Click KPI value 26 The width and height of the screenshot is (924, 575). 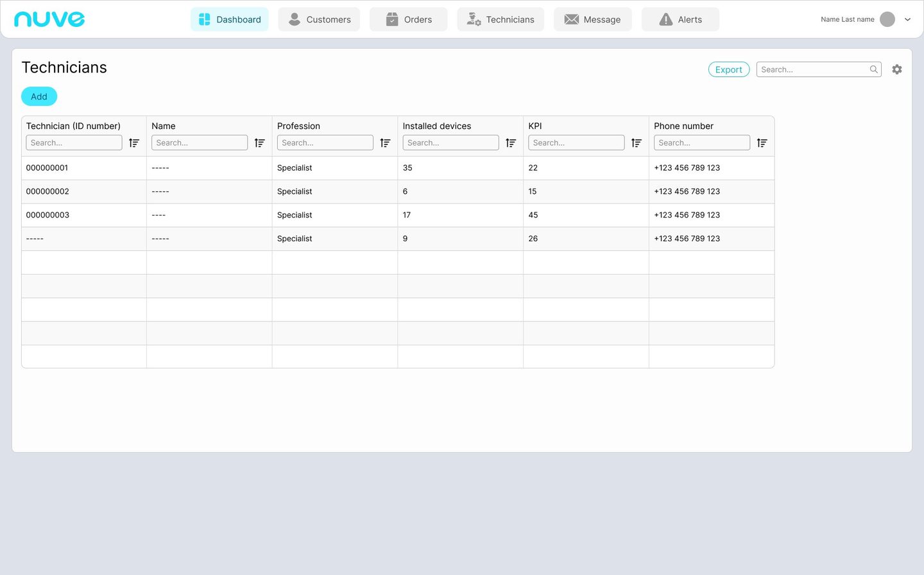(533, 238)
